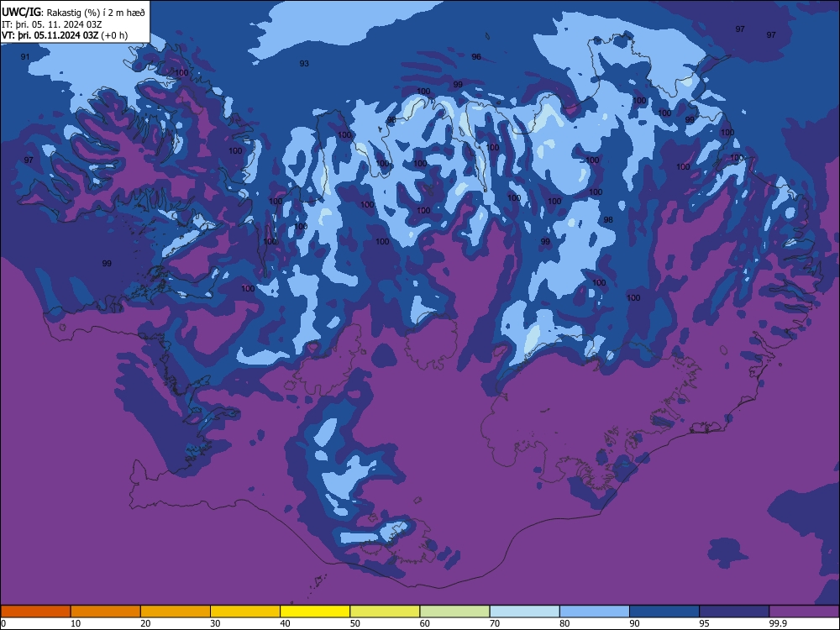The width and height of the screenshot is (840, 630).
Task: Click the "0" legend scale label
Action: pos(3,623)
